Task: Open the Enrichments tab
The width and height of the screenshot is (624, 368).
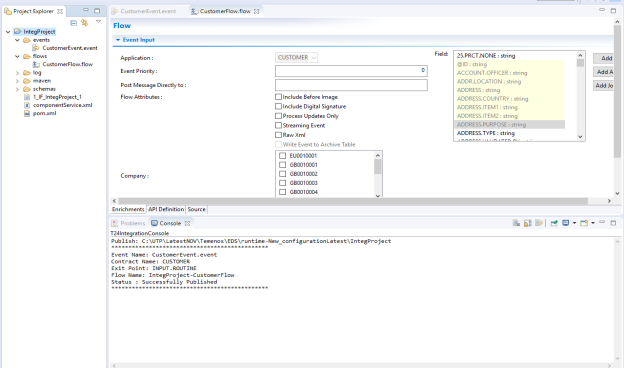Action: click(x=128, y=209)
